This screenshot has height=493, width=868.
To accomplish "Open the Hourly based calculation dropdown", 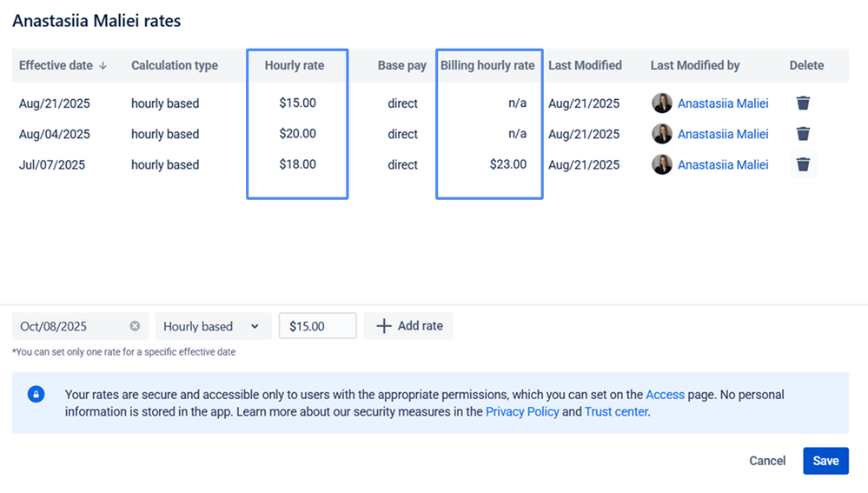I will 213,326.
